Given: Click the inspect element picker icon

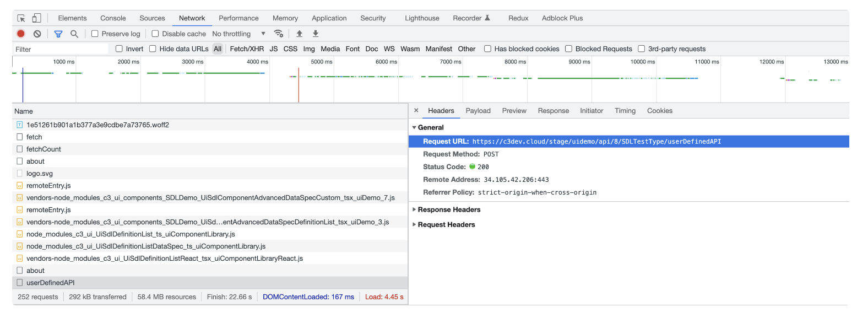Looking at the screenshot, I should (21, 18).
